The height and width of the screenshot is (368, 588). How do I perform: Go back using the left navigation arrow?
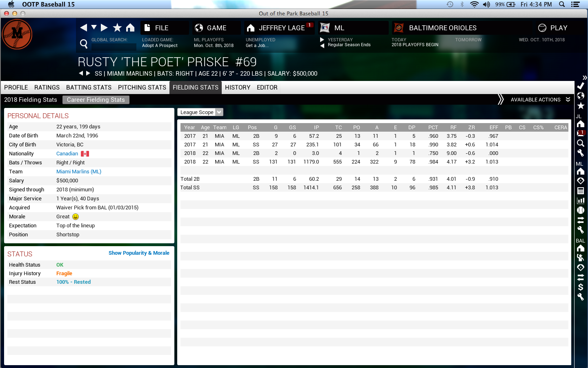coord(84,27)
